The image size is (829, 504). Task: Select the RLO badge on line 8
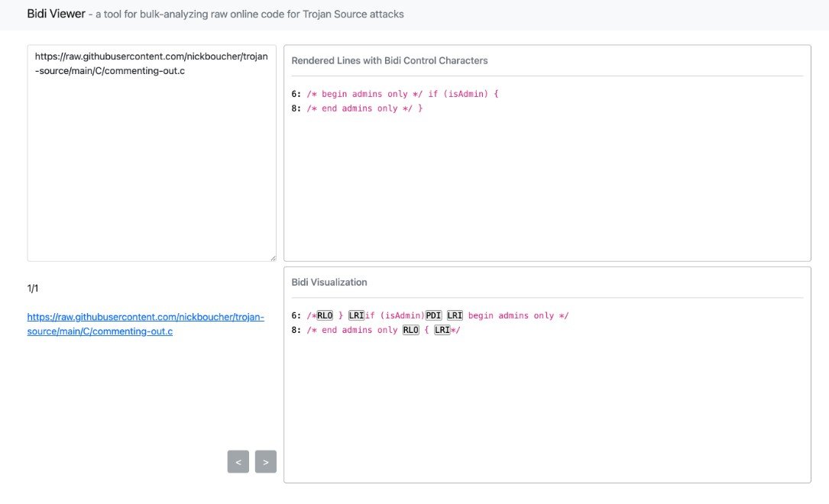410,330
